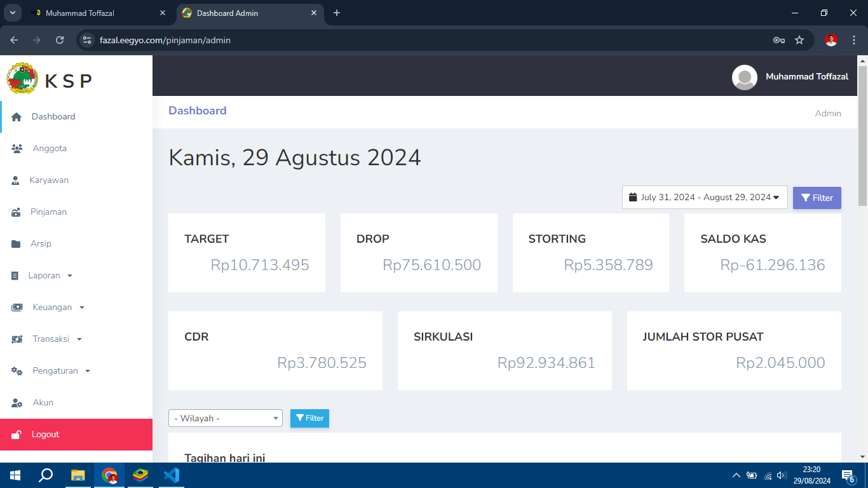Open the date range picker
The width and height of the screenshot is (868, 488).
[704, 198]
